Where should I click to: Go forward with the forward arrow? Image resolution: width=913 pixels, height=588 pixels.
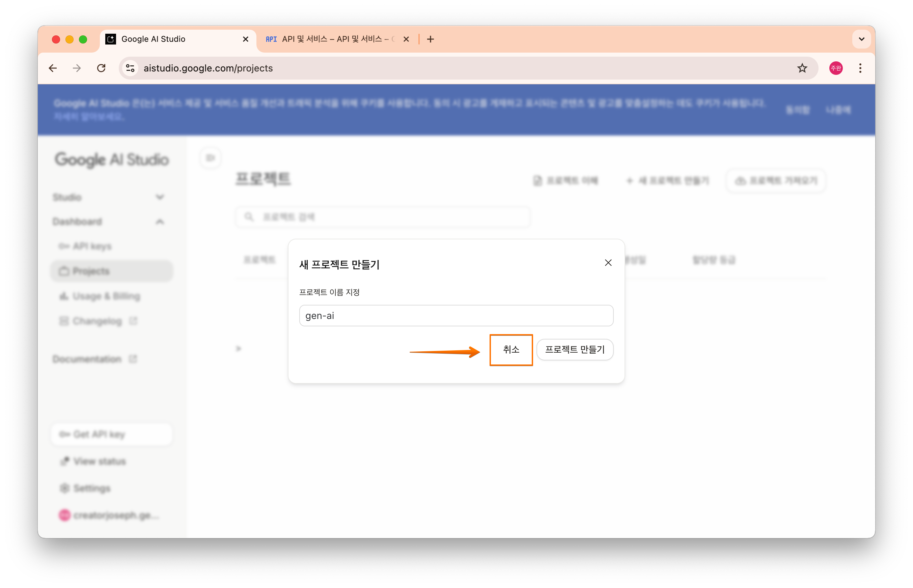pyautogui.click(x=77, y=68)
